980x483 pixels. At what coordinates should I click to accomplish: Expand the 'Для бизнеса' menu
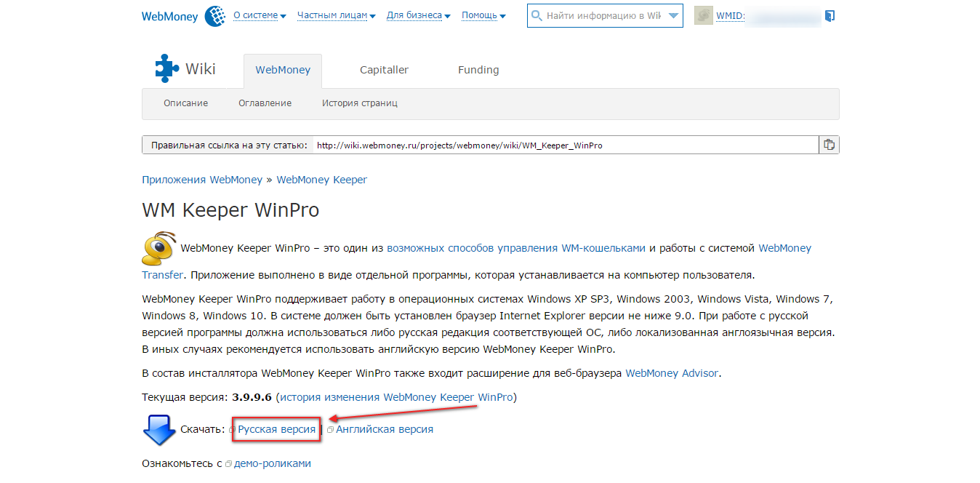click(419, 15)
